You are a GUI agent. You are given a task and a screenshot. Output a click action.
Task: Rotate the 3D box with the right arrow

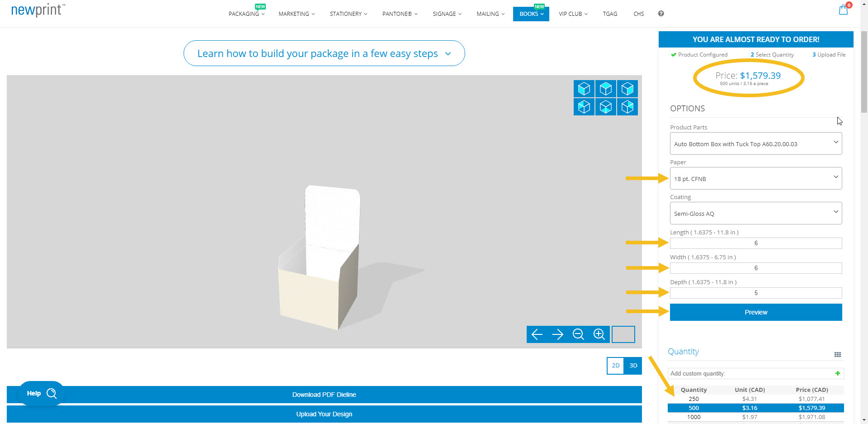[x=558, y=334]
